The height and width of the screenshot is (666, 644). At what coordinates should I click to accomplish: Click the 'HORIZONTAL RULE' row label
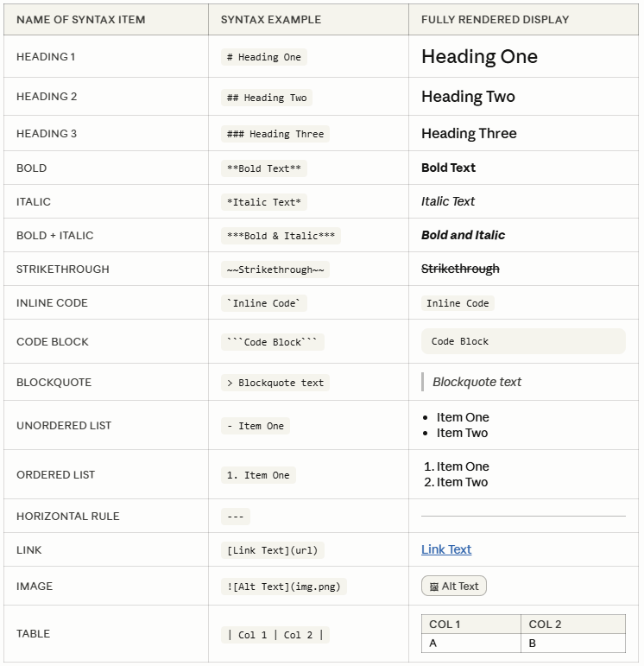[x=68, y=516]
